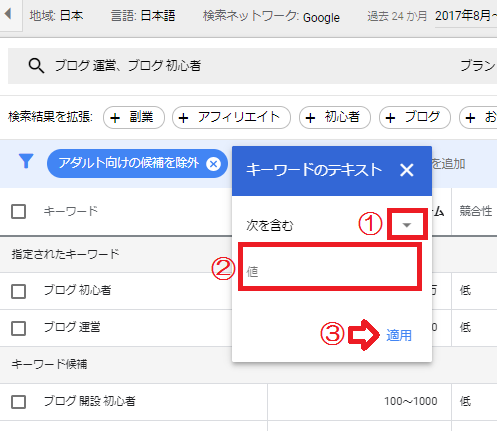Click the 検索ネットワーク: Google setting

coord(271,16)
